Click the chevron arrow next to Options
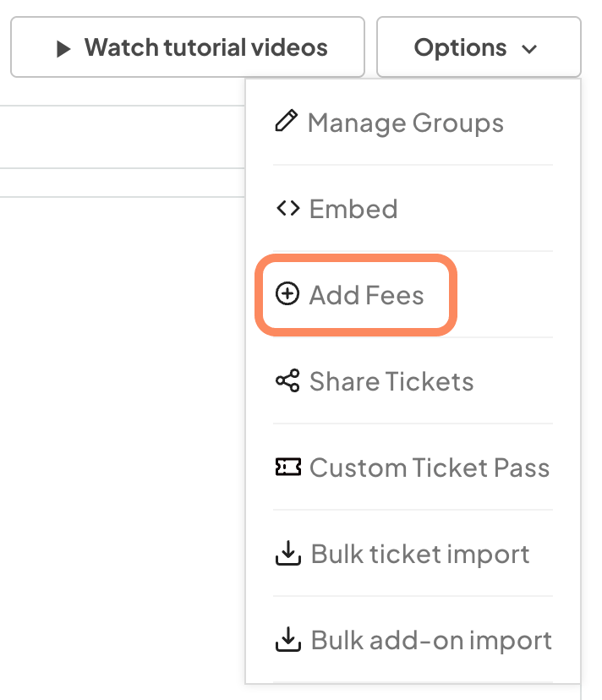 (x=530, y=49)
